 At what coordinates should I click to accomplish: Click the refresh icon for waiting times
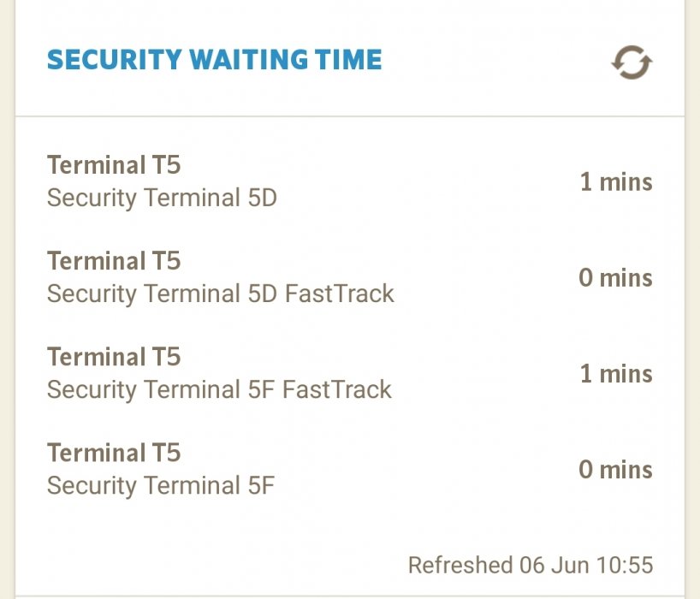[x=632, y=62]
